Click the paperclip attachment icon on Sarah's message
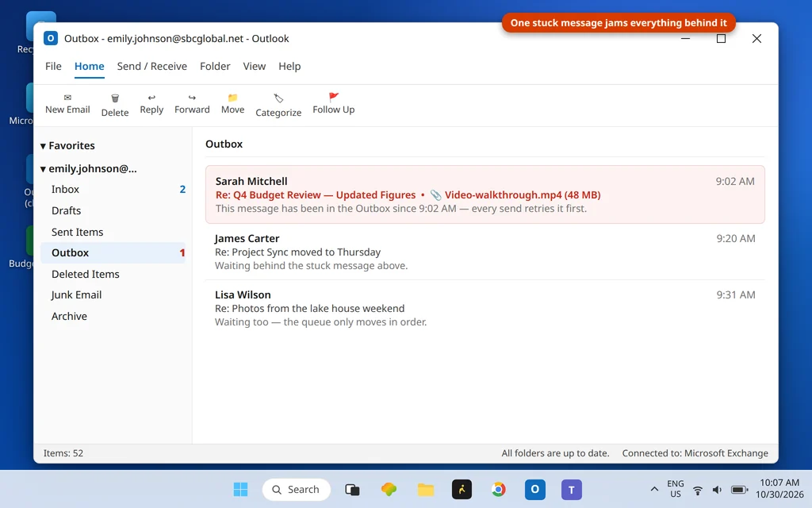 pyautogui.click(x=436, y=195)
